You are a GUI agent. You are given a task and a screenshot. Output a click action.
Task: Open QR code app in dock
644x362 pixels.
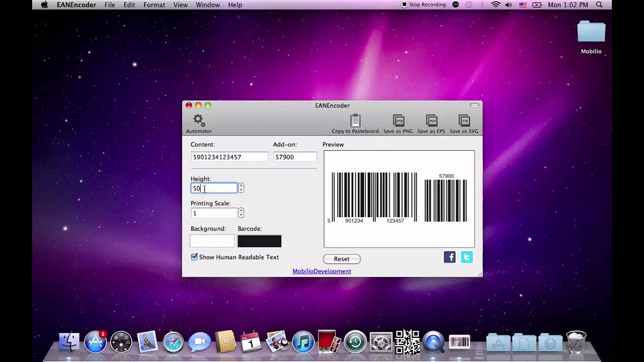click(x=407, y=342)
